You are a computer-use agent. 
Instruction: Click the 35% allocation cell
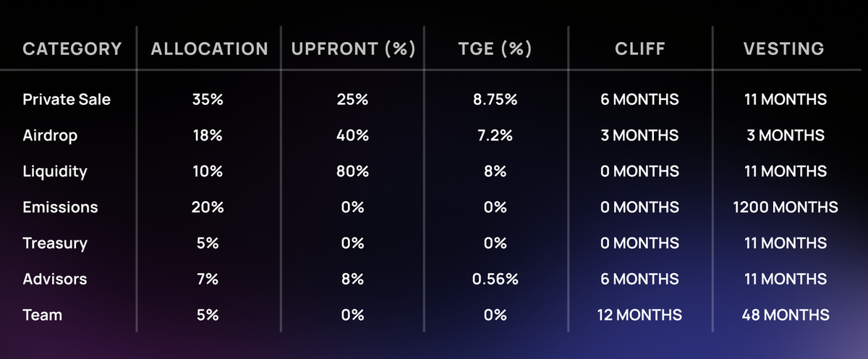tap(208, 99)
